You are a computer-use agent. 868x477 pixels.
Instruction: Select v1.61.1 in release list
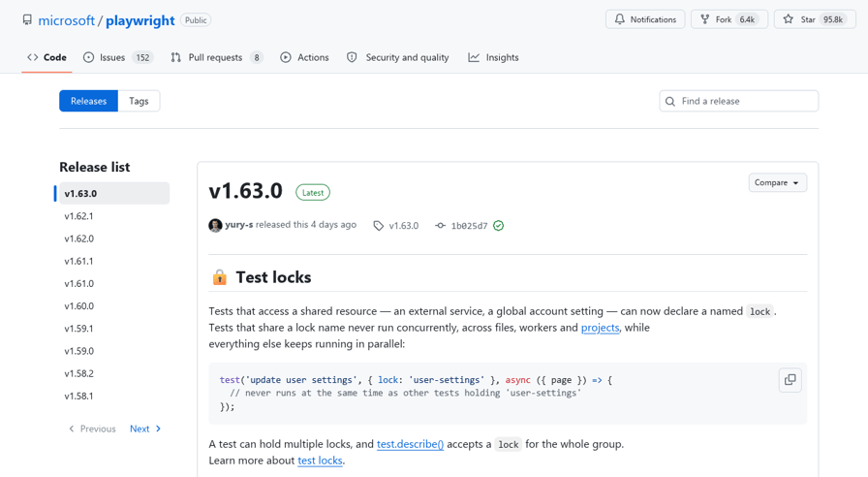pyautogui.click(x=114, y=261)
